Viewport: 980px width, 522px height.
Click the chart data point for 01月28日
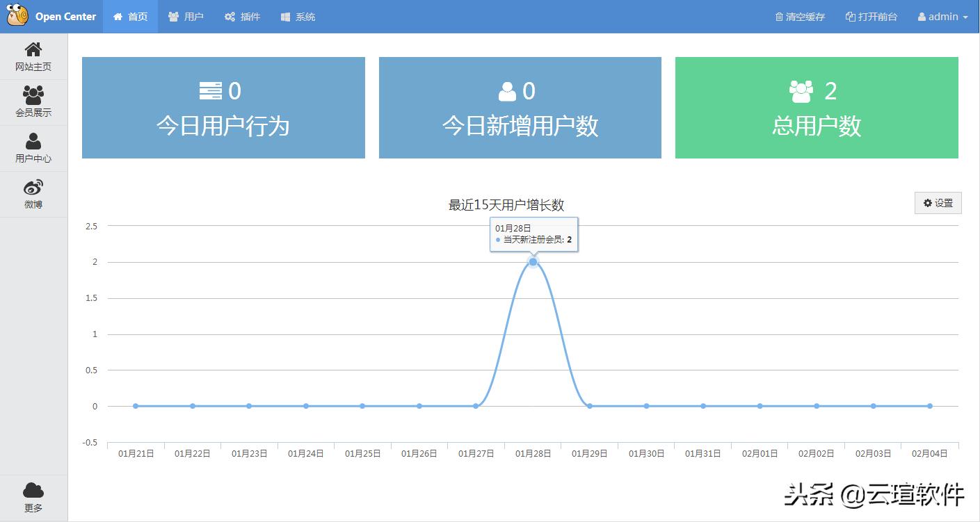[533, 262]
